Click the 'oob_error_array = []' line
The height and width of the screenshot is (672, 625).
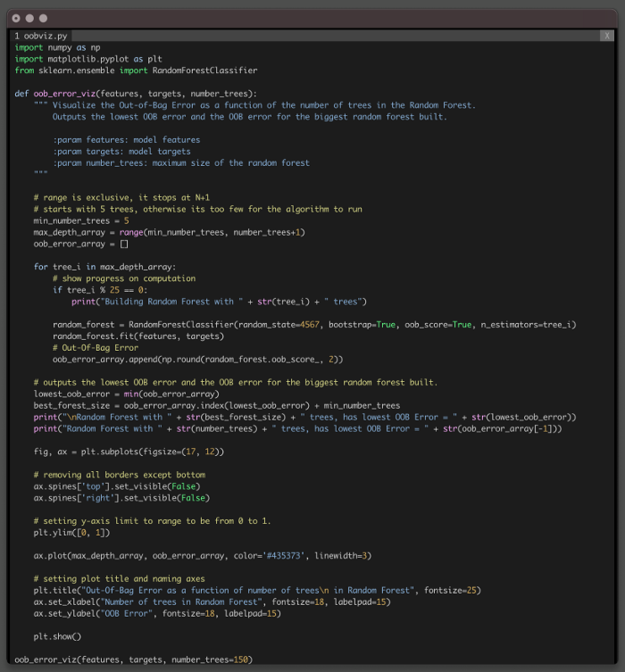(81, 245)
